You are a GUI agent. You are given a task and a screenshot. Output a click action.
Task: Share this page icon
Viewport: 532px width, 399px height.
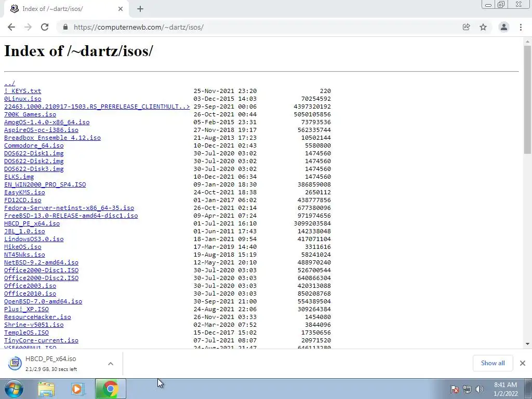pyautogui.click(x=466, y=27)
